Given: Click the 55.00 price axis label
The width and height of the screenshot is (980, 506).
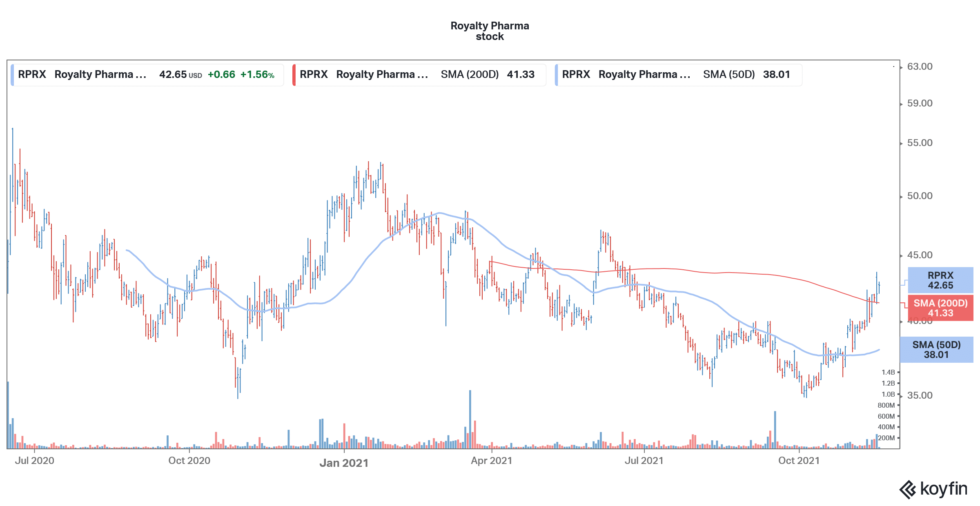Looking at the screenshot, I should pos(920,143).
